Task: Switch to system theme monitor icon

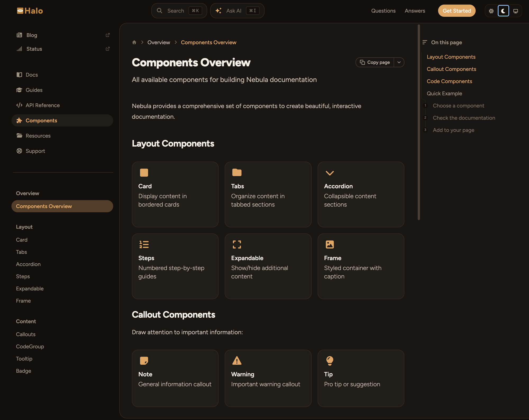Action: (516, 11)
